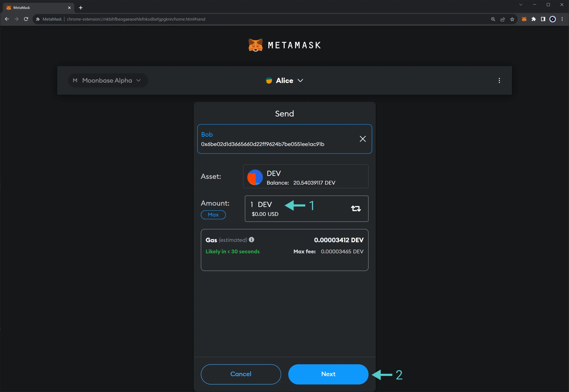Click the MetaMask fox logo
The image size is (569, 392).
tap(256, 45)
